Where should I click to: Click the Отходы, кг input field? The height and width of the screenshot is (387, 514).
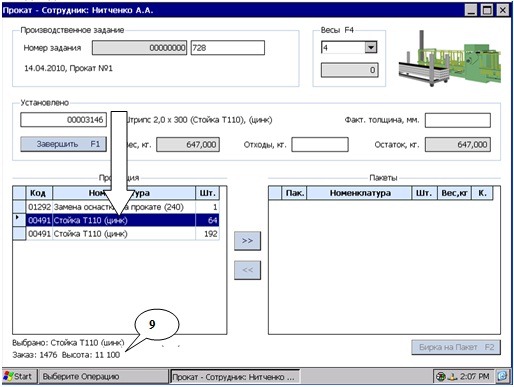pyautogui.click(x=320, y=145)
